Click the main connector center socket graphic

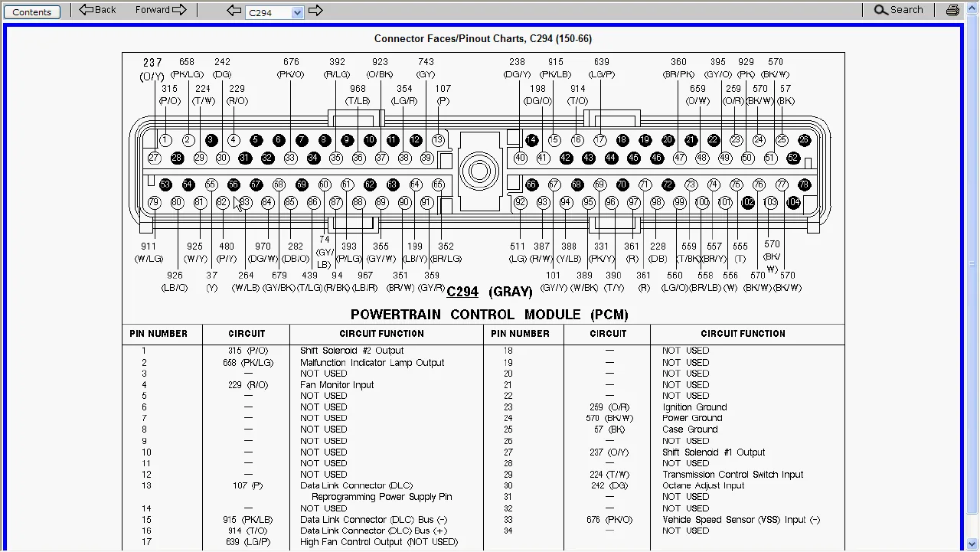point(480,171)
